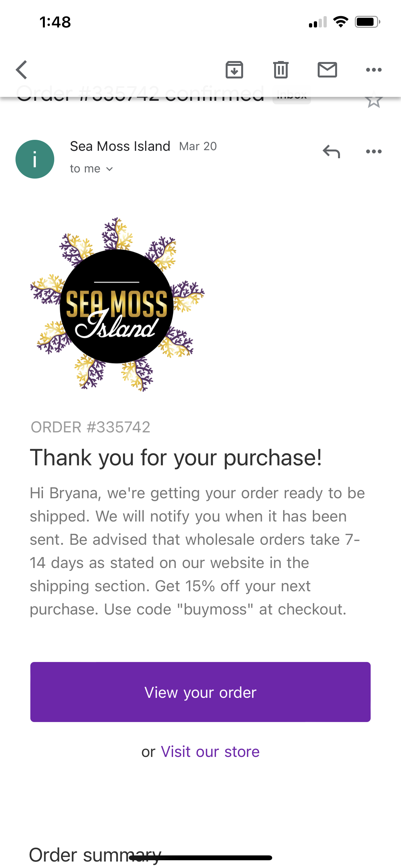401x868 pixels.
Task: Open the Visit our store link
Action: 210,751
